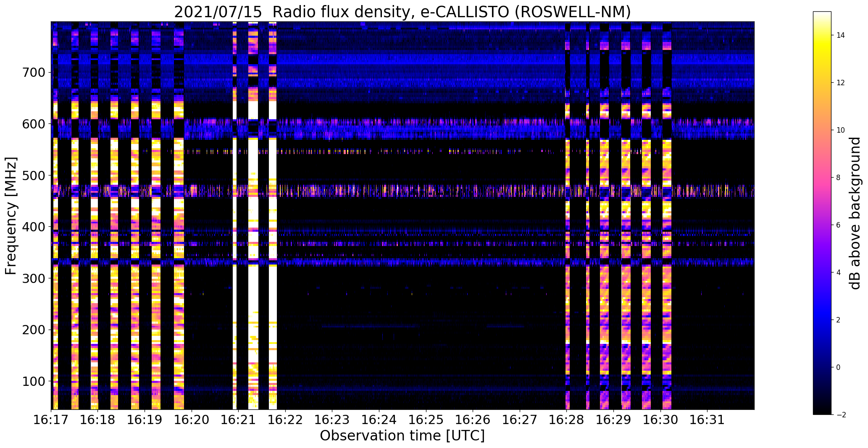The image size is (868, 448).
Task: Click the 300 MHz frequency tick label
Action: (33, 278)
